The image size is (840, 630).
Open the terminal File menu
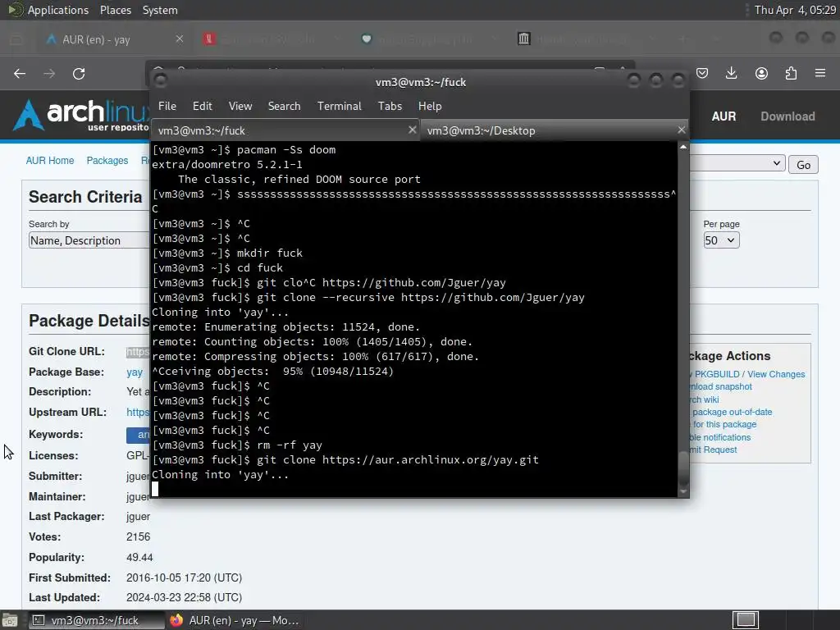[167, 106]
